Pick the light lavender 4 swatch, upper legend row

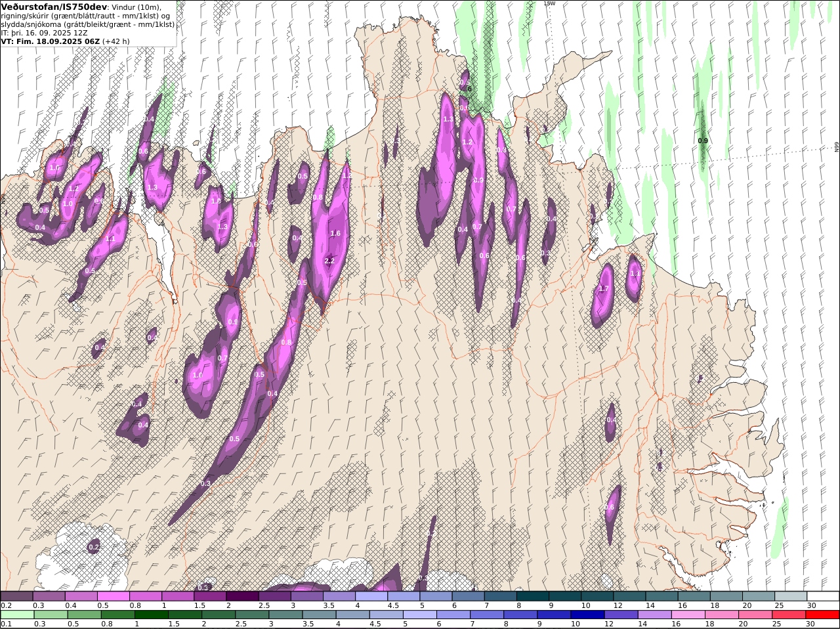[x=371, y=596]
